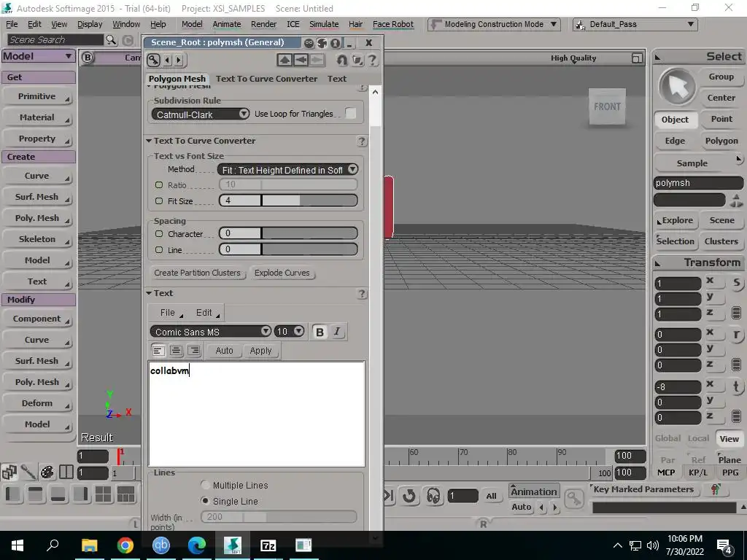
Task: Open the font size 10 dropdown
Action: [x=289, y=332]
